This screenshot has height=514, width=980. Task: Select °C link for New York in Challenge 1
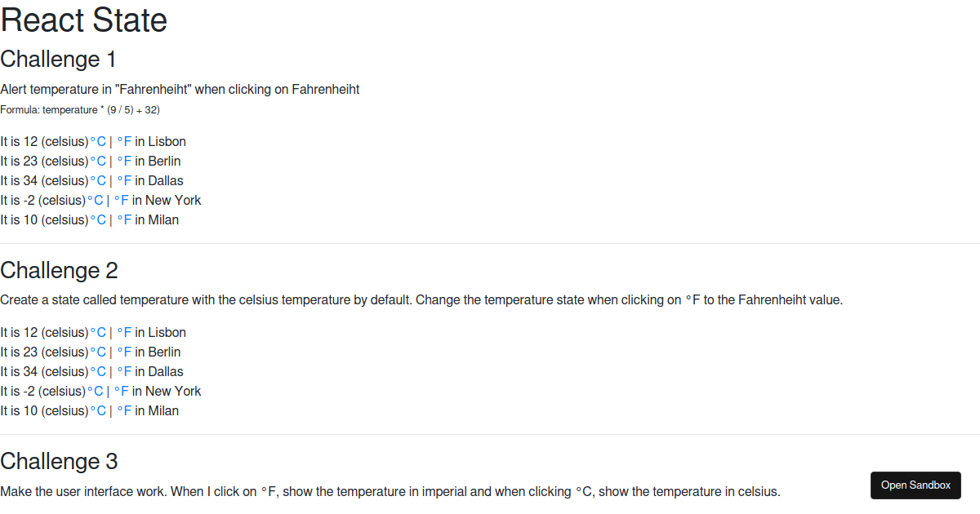tap(96, 200)
